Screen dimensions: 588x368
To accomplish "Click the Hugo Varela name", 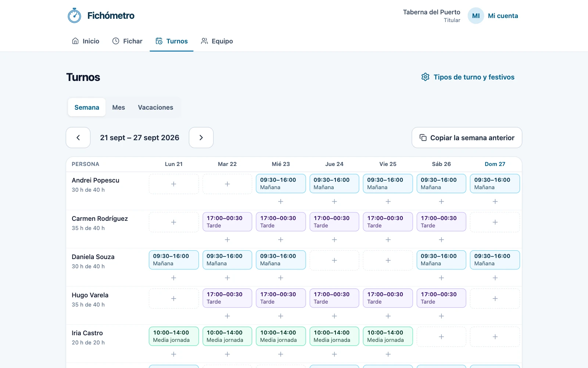I will pyautogui.click(x=90, y=295).
